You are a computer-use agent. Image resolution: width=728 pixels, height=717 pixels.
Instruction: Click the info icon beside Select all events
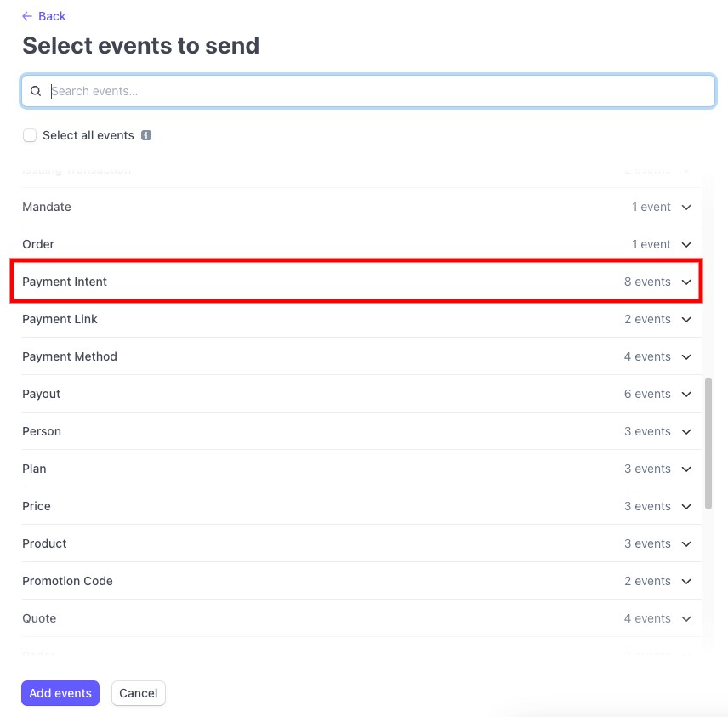point(146,135)
